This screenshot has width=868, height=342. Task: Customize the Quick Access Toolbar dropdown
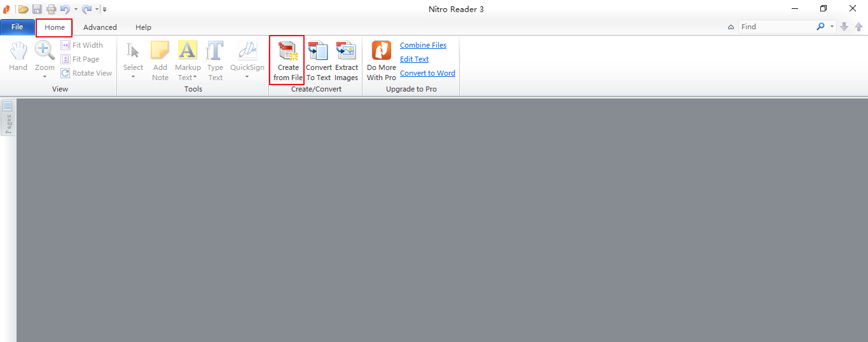pyautogui.click(x=104, y=10)
